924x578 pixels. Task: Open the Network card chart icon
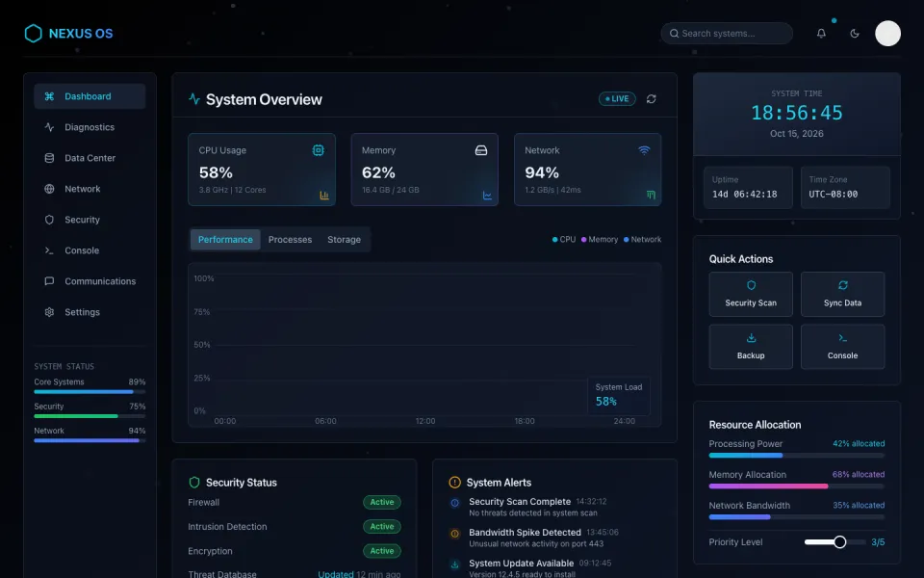(x=651, y=196)
